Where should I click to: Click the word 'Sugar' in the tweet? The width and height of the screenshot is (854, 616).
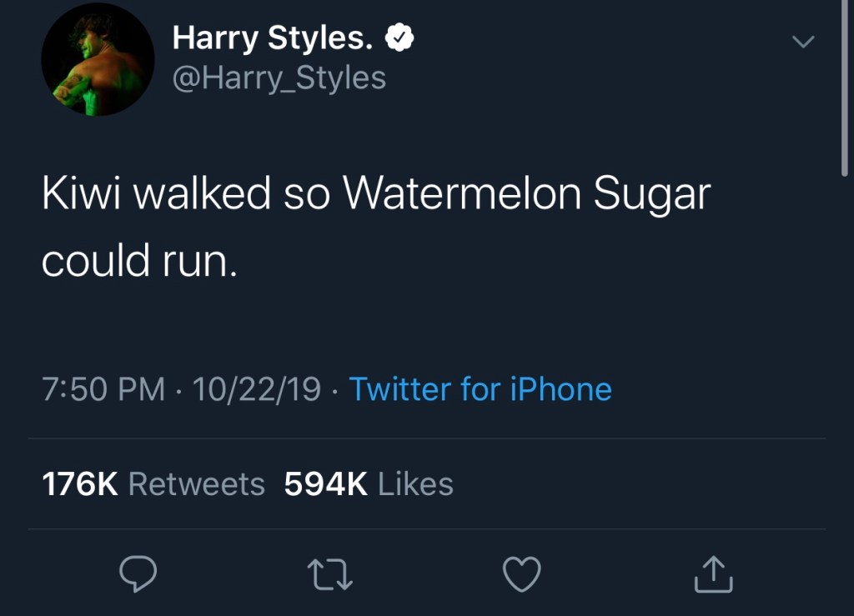pyautogui.click(x=652, y=196)
